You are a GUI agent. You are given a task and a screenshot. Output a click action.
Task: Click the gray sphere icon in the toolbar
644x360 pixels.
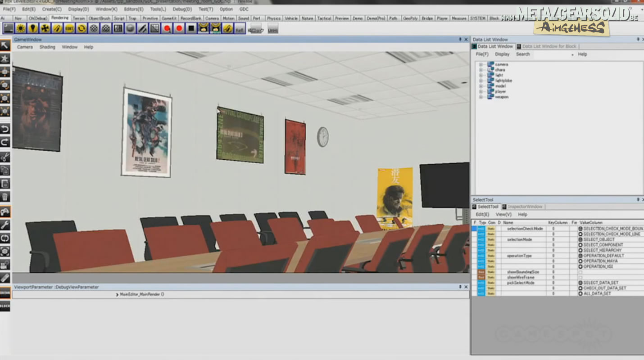(x=130, y=28)
